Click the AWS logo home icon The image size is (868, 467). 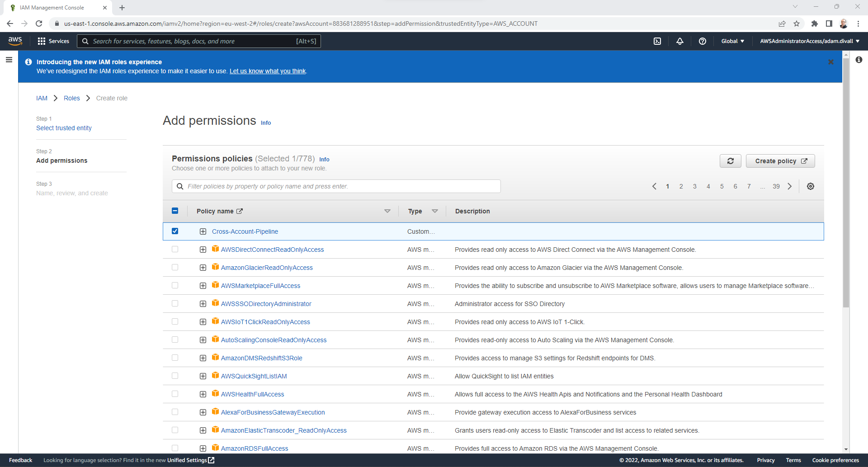(15, 41)
